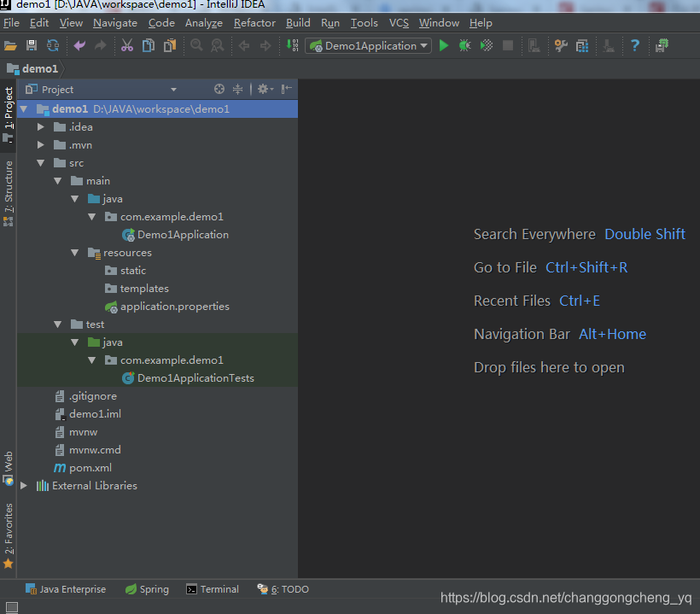This screenshot has width=700, height=614.
Task: Select demo1.iml file
Action: pos(95,414)
